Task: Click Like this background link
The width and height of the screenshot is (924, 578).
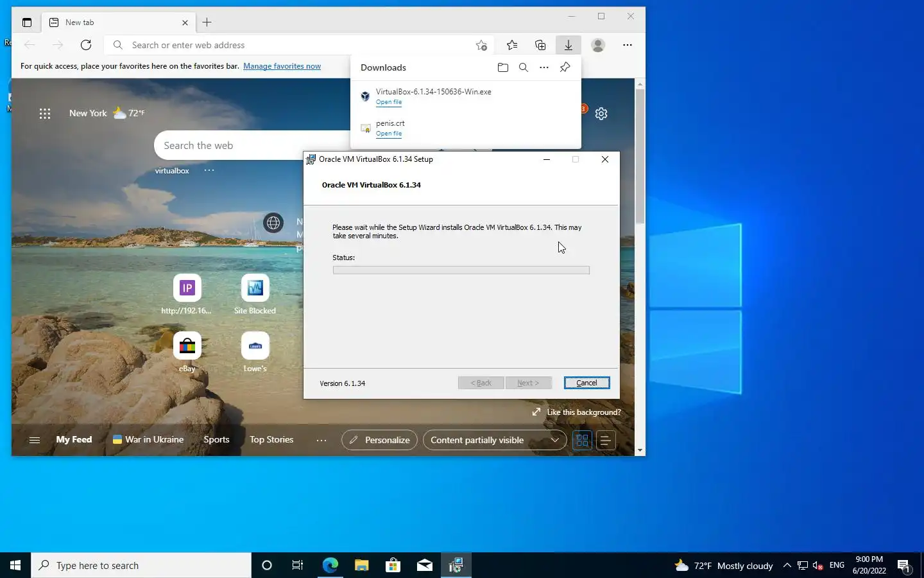Action: point(577,412)
